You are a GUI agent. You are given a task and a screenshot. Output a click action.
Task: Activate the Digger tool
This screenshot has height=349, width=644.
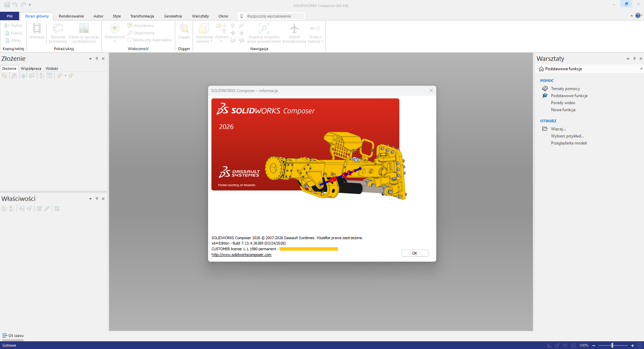coord(184,31)
